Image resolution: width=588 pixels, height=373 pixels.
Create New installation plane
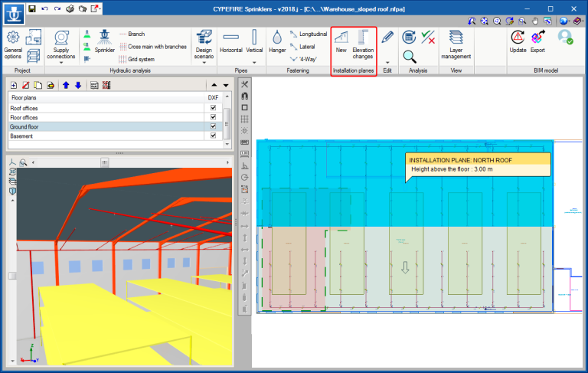[x=341, y=41]
